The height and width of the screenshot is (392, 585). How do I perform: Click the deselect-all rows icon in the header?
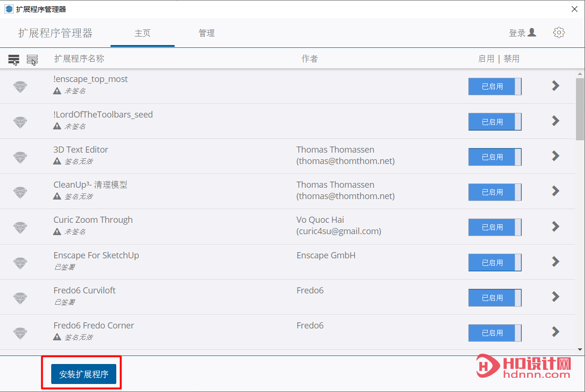click(x=32, y=60)
